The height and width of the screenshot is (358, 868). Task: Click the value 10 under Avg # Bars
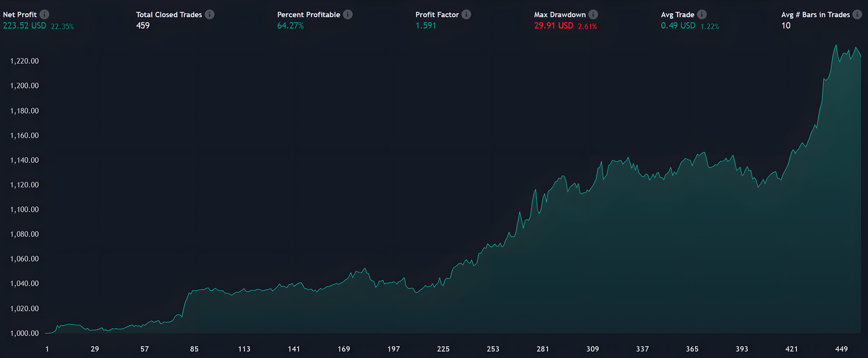786,26
